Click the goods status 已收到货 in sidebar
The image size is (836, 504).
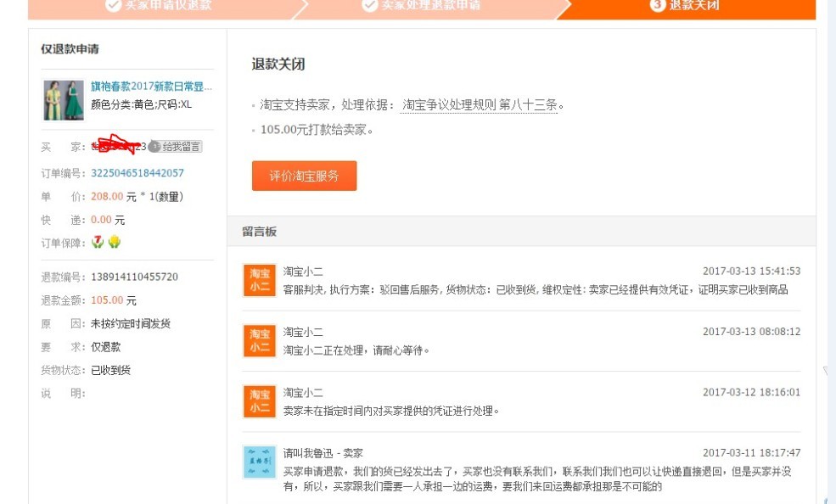(111, 370)
